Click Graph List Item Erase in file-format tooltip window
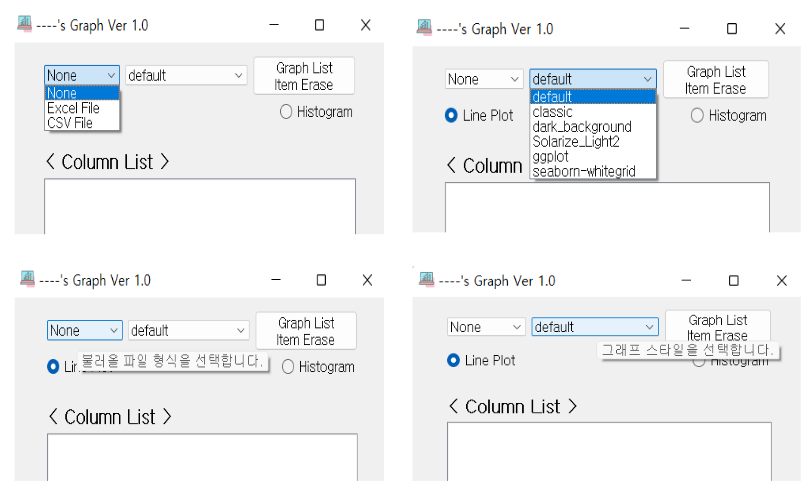Viewport: 807px width, 488px height. pyautogui.click(x=306, y=331)
